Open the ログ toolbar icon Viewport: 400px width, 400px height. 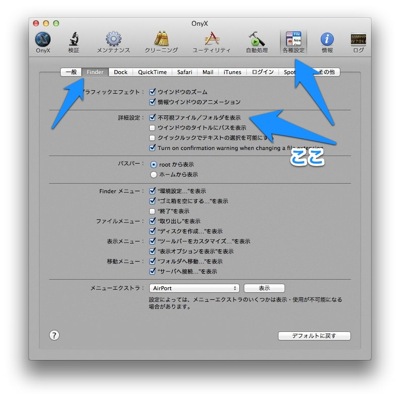[358, 42]
